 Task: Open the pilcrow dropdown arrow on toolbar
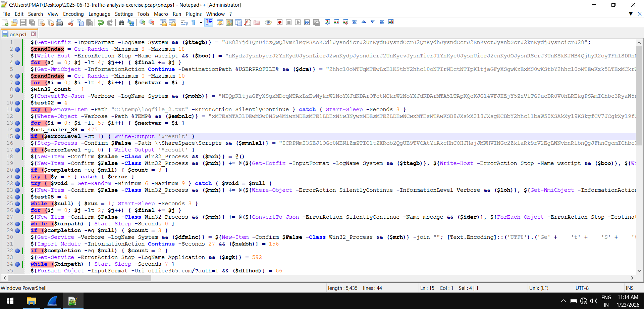pyautogui.click(x=201, y=22)
